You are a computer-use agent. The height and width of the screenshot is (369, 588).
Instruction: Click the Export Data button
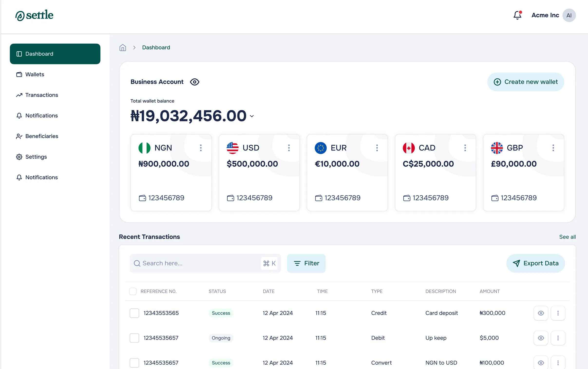[536, 263]
